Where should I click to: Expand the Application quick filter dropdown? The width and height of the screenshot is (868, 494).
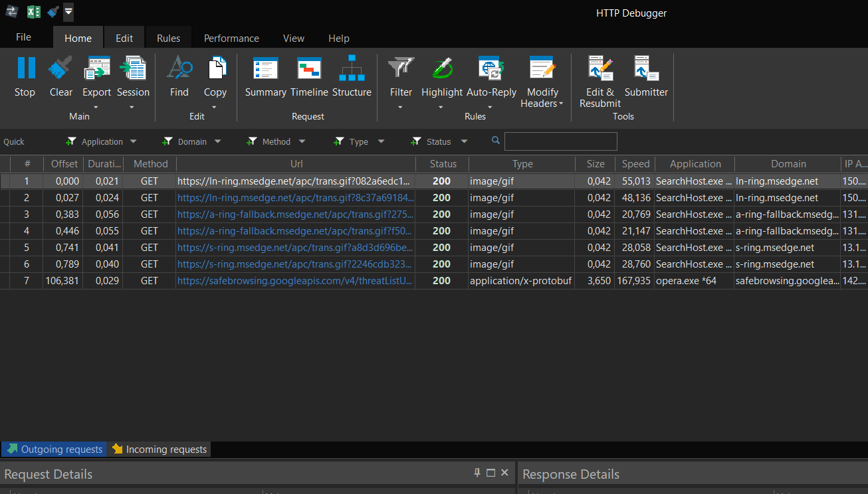[x=133, y=141]
